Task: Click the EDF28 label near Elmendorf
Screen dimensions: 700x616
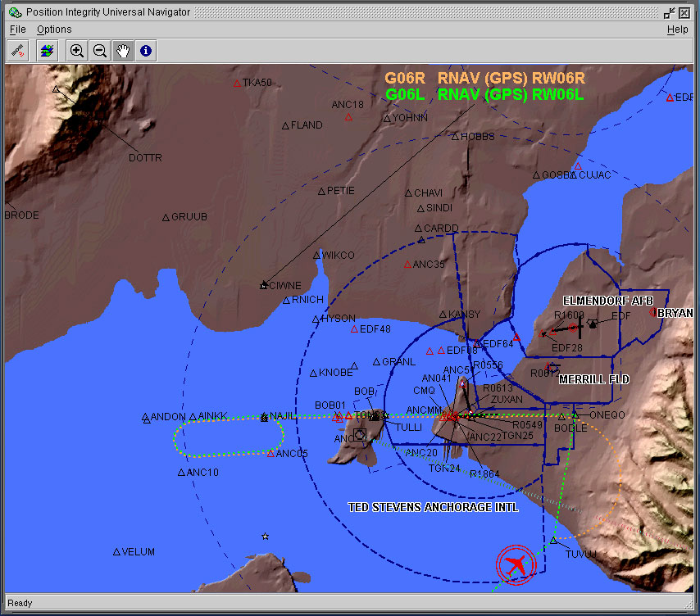Action: 567,348
